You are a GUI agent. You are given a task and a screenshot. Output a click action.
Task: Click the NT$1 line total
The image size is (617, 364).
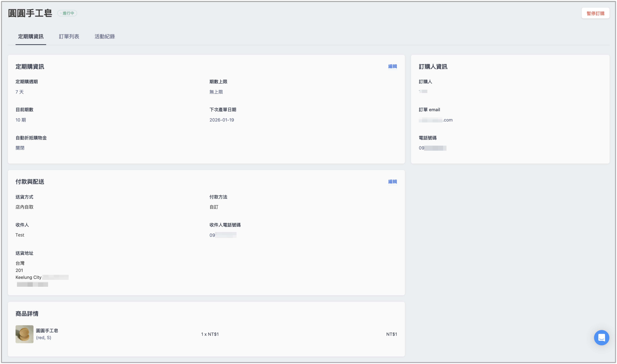[x=391, y=334]
